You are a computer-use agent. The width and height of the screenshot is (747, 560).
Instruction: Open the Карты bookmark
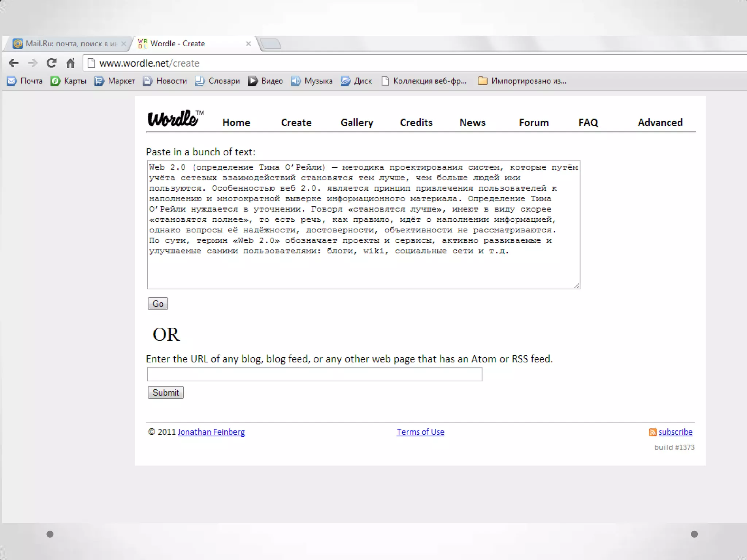pos(69,81)
